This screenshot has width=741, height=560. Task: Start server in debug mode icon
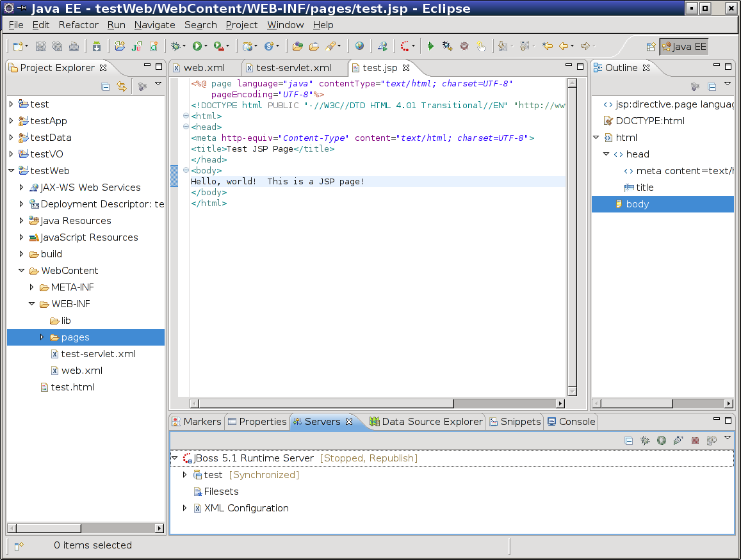(645, 440)
